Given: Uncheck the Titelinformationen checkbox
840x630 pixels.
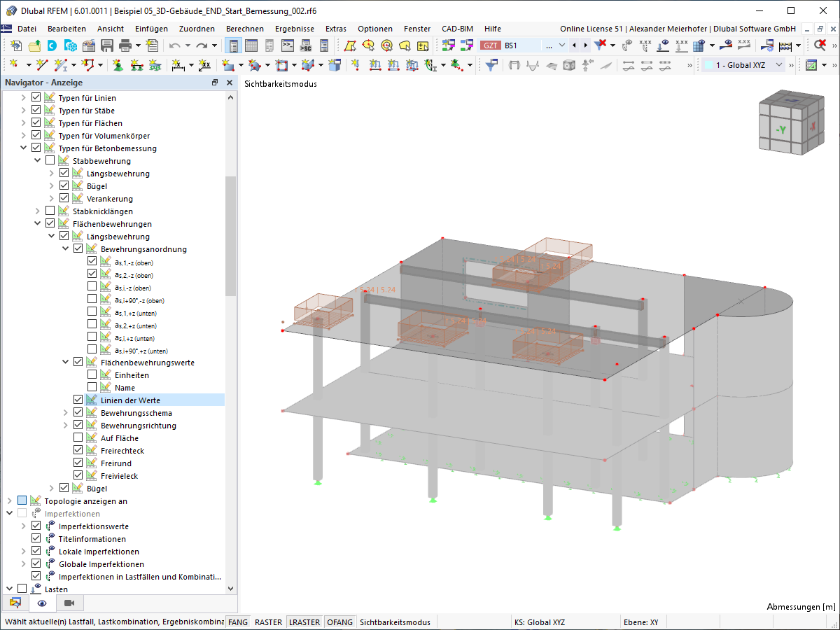Looking at the screenshot, I should (36, 539).
